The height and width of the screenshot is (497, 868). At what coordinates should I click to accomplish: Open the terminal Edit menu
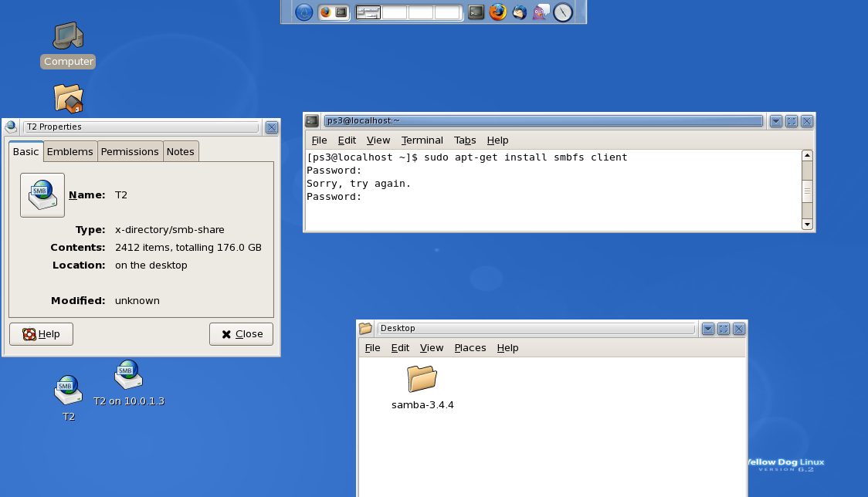pyautogui.click(x=347, y=140)
